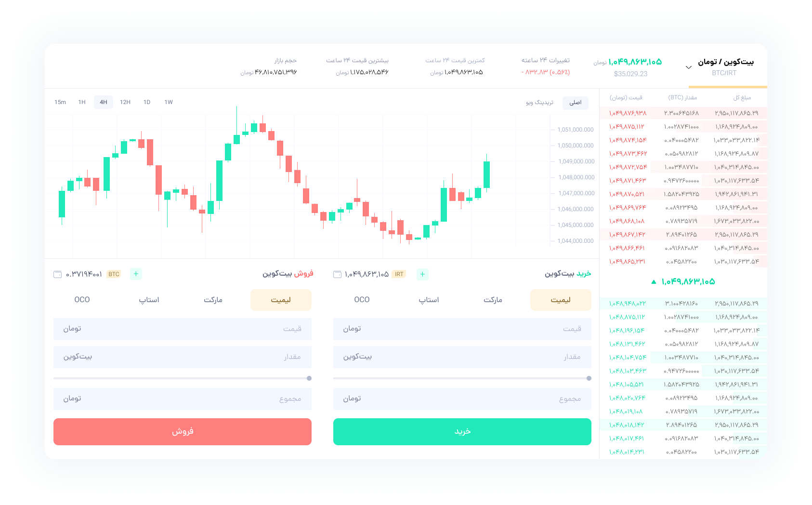This screenshot has width=812, height=505.
Task: Click the کمترین قیمت ۲۴ ساعت label
Action: coord(455,60)
